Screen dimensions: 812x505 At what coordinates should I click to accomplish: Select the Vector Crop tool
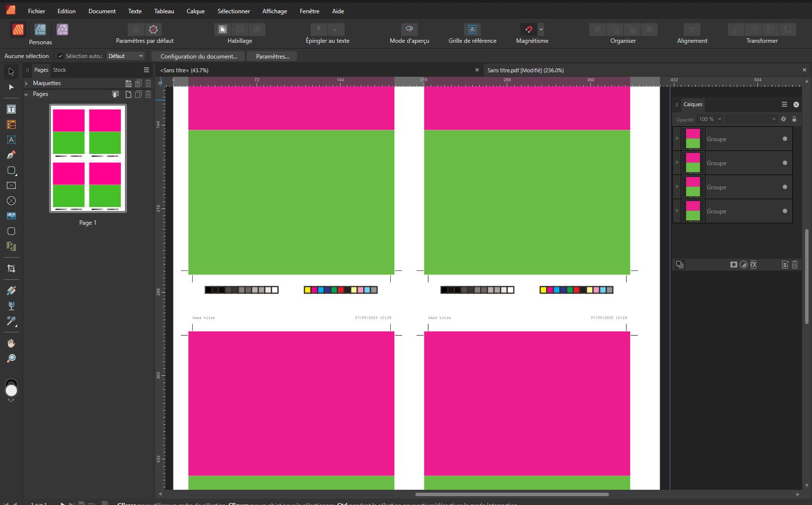[11, 268]
